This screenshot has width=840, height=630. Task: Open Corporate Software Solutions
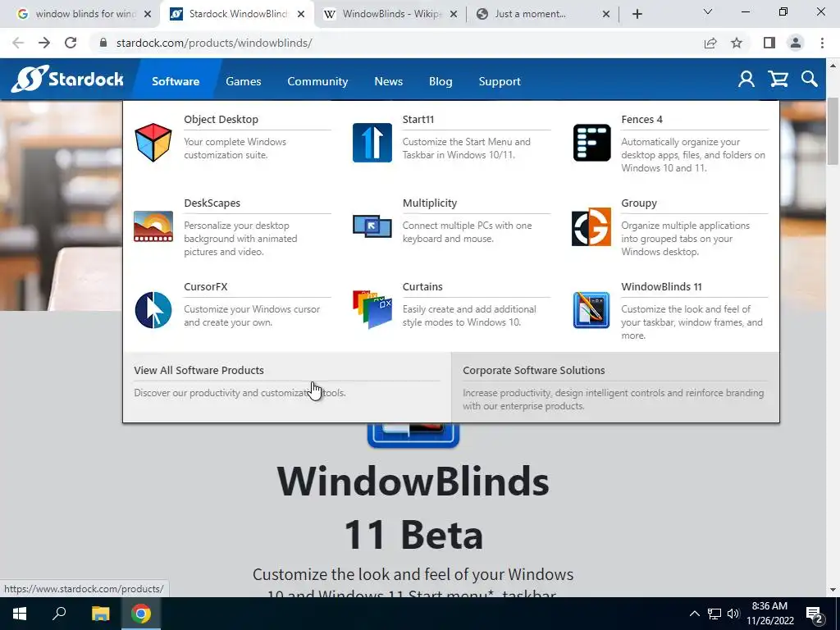pyautogui.click(x=533, y=370)
